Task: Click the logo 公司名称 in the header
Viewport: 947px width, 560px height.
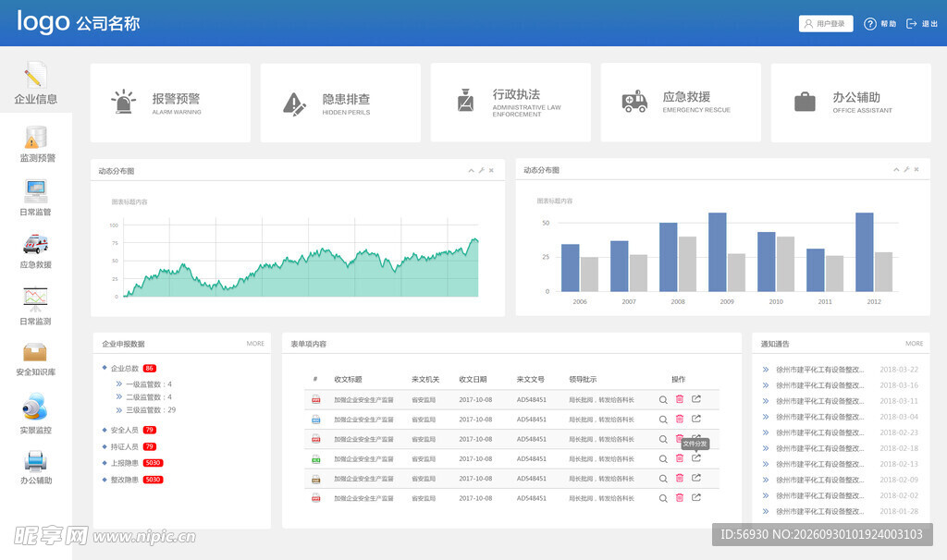Action: (x=78, y=22)
